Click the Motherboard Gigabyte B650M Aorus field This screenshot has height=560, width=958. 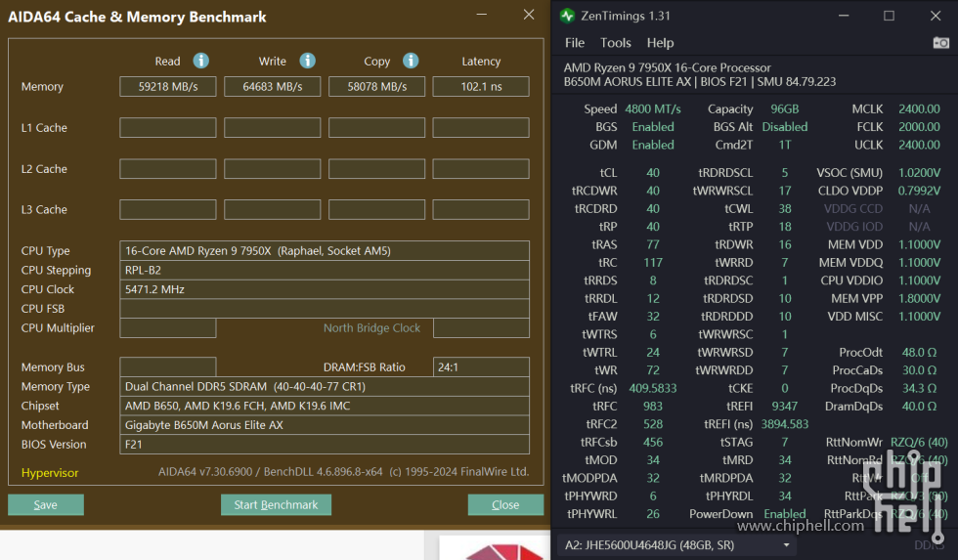point(325,425)
